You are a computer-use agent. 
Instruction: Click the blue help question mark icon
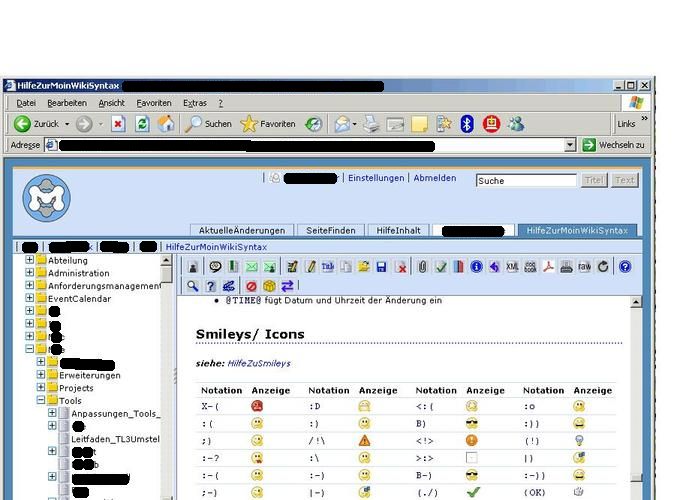coord(625,267)
